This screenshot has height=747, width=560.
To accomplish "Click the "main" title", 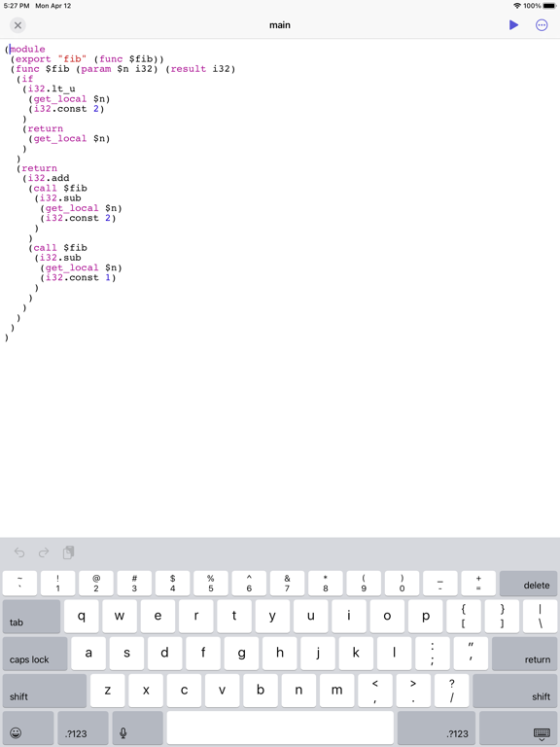I will (280, 25).
